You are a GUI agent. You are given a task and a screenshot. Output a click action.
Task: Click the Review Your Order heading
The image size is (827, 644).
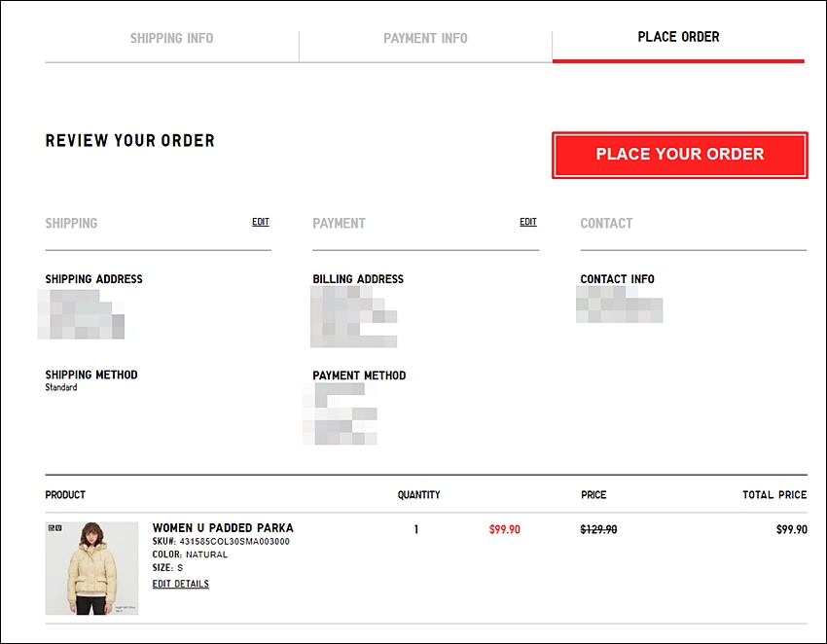129,141
